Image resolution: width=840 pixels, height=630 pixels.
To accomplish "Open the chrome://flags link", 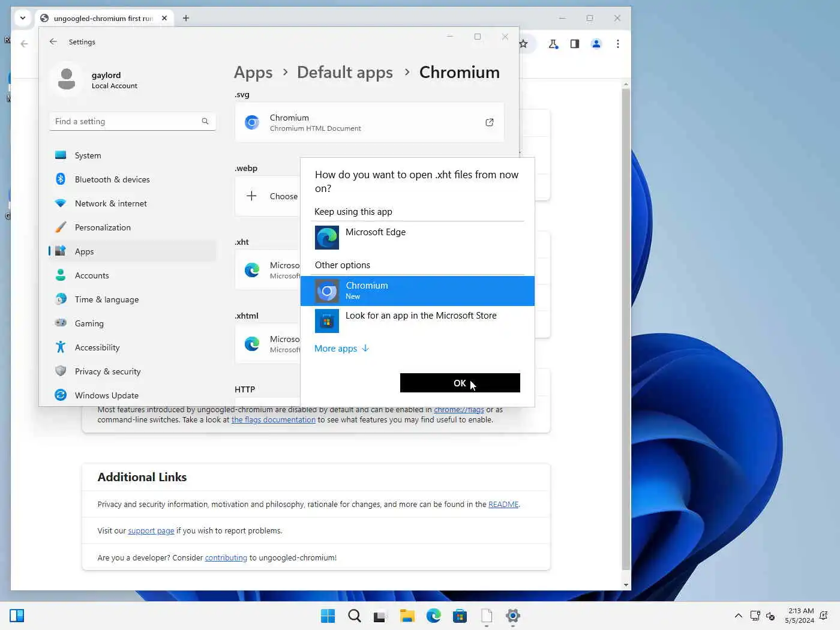I will pyautogui.click(x=459, y=410).
